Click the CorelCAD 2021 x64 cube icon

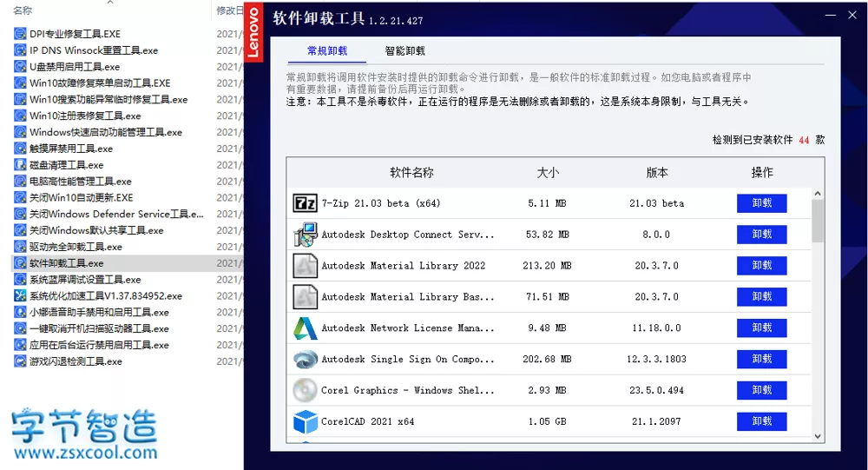[x=305, y=421]
